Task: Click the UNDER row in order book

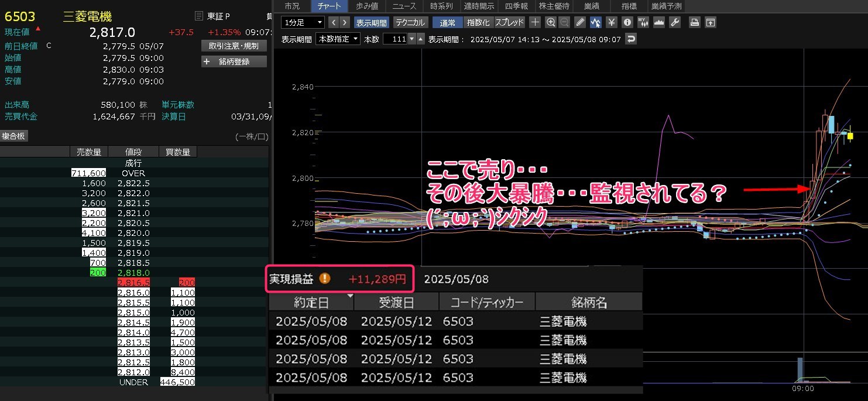Action: tap(133, 382)
